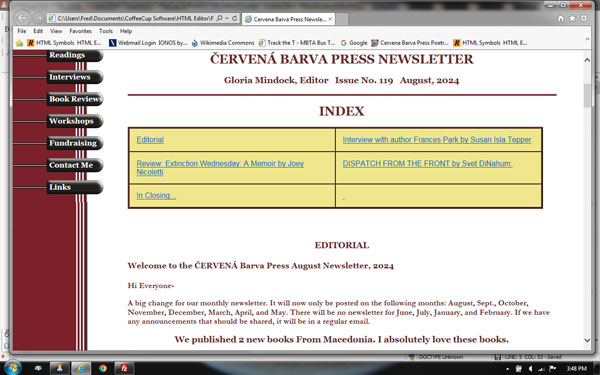600x375 pixels.
Task: Open Interview with author Frances Park link
Action: point(437,140)
